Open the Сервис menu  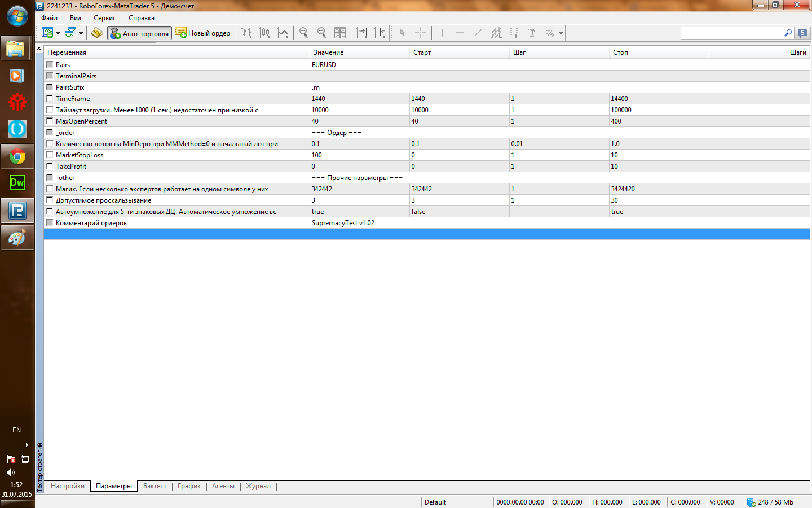click(x=105, y=18)
